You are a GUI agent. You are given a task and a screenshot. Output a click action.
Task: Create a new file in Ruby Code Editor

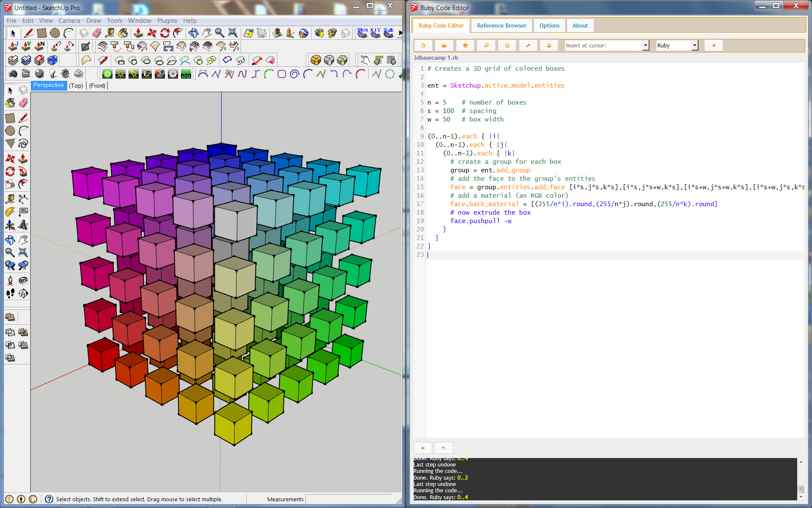(x=423, y=45)
